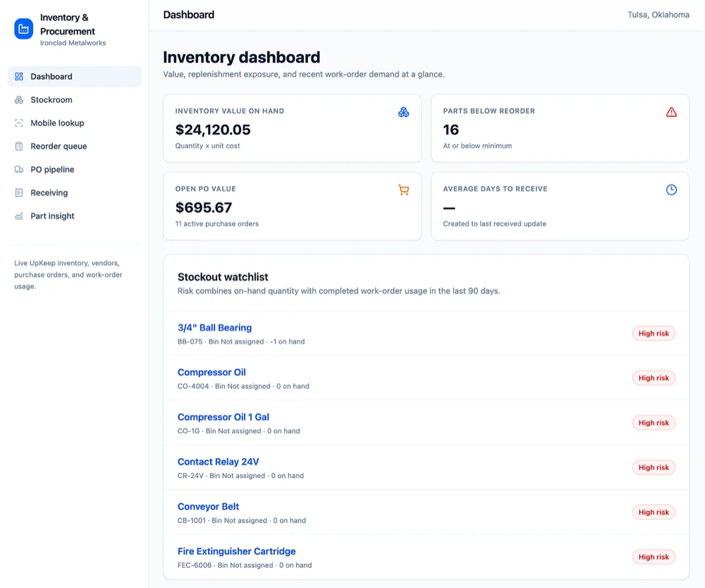Click the Stockroom boxes icon in sidebar
Image resolution: width=705 pixels, height=588 pixels.
[19, 100]
